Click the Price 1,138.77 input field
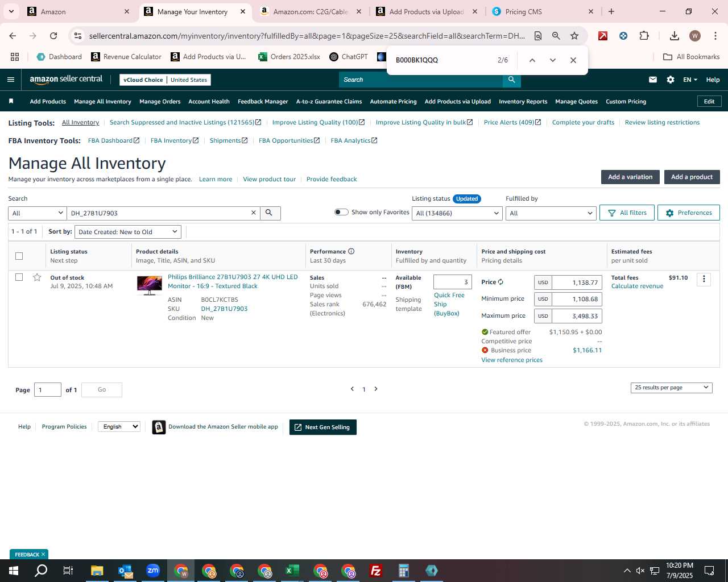This screenshot has height=582, width=728. [577, 282]
